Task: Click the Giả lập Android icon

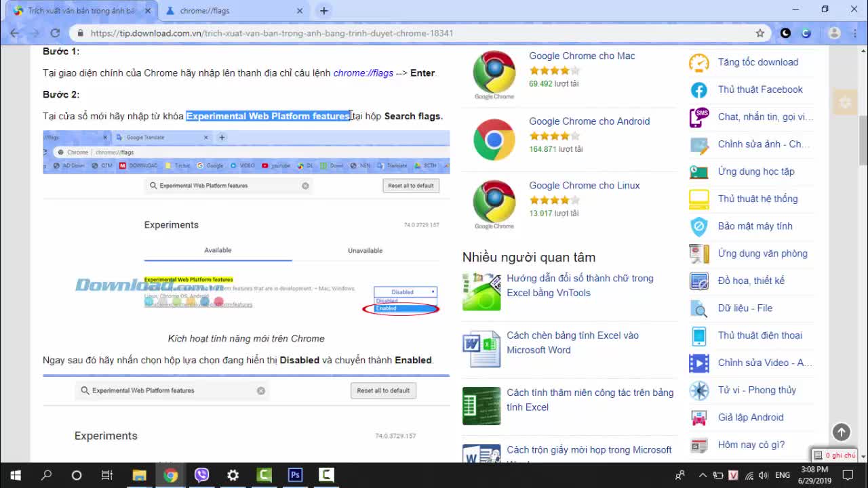Action: (698, 418)
